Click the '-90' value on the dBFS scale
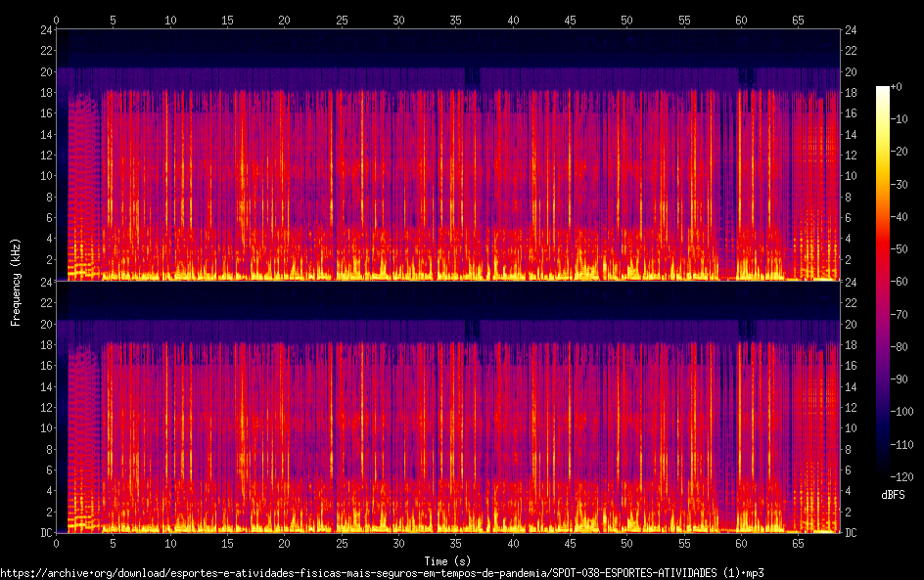The height and width of the screenshot is (580, 924). pos(900,379)
